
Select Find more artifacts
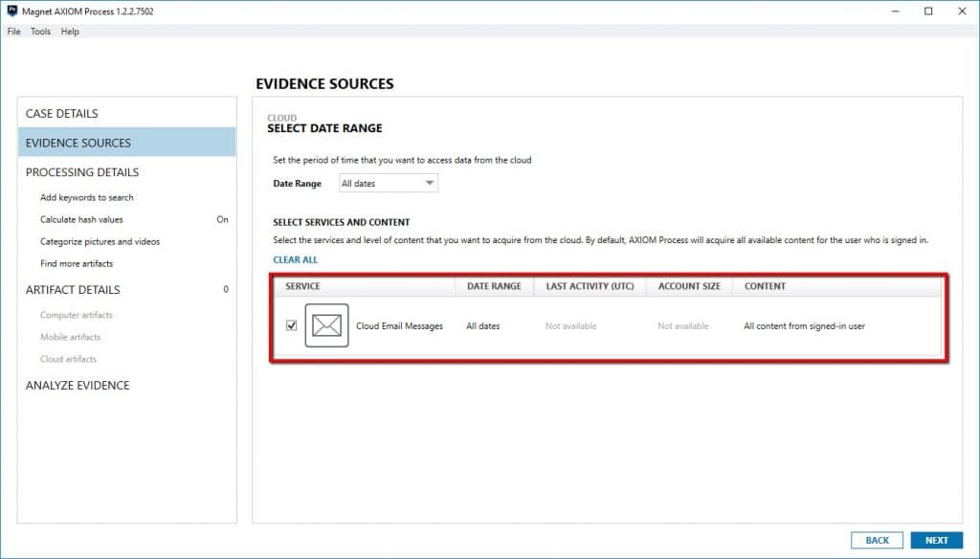coord(77,263)
